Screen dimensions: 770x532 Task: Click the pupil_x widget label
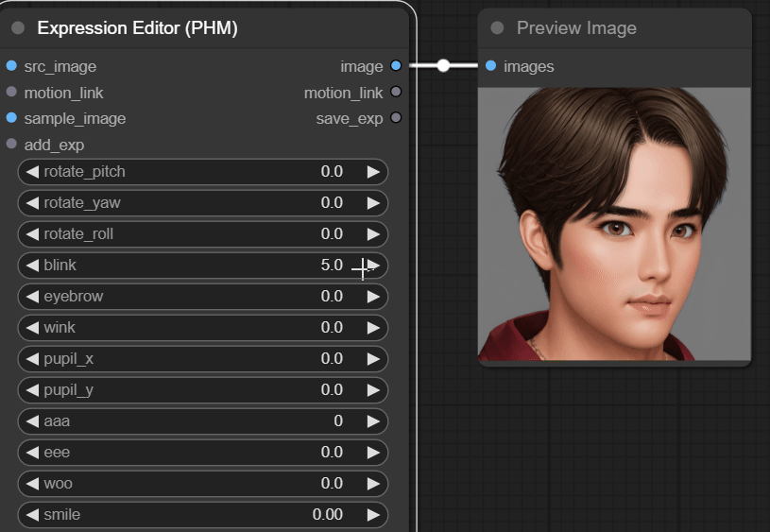click(68, 359)
